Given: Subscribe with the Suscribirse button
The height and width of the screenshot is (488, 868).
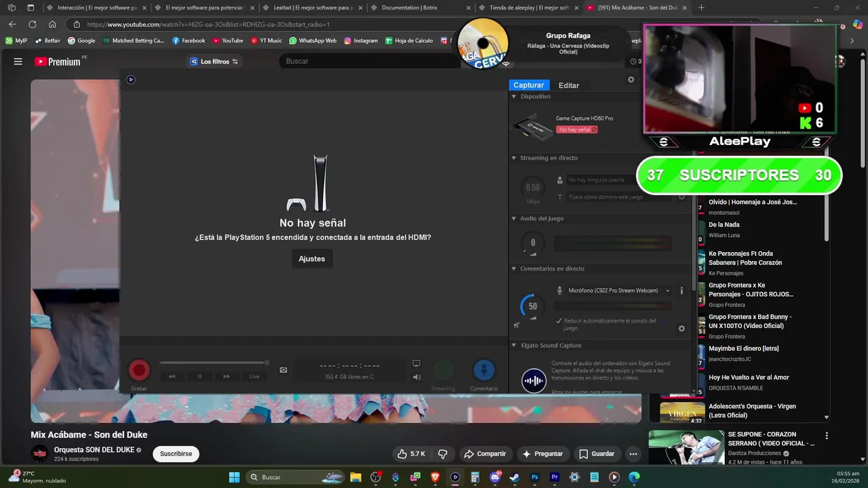Looking at the screenshot, I should [x=176, y=454].
